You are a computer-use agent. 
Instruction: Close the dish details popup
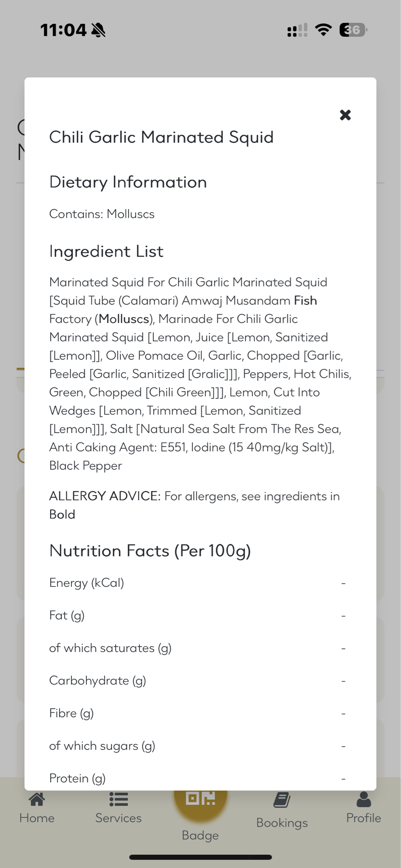[345, 115]
